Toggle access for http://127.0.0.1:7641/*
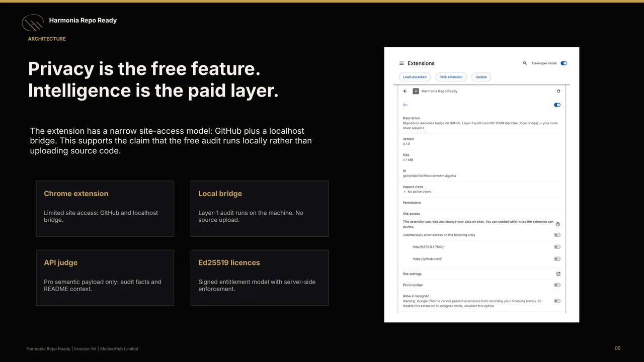The image size is (644, 362). (557, 247)
